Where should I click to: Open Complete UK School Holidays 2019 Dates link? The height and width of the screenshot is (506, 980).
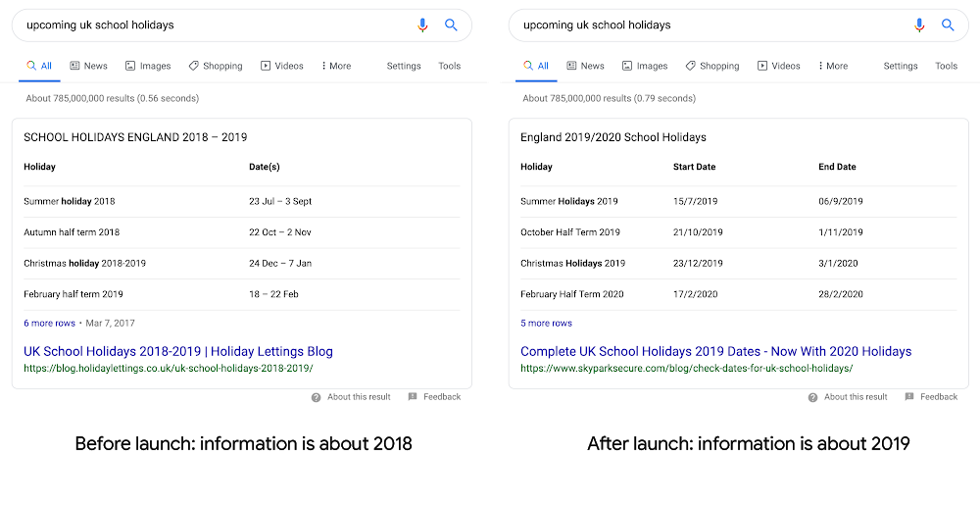[715, 351]
